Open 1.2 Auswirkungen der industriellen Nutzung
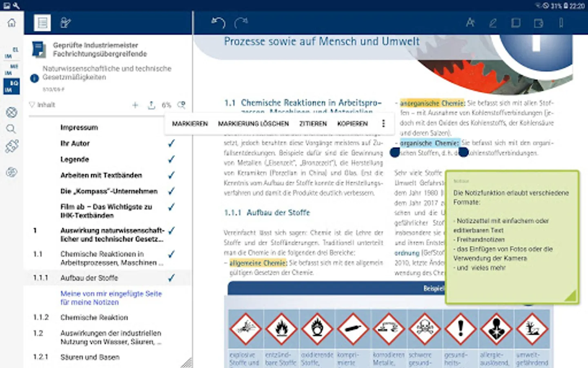588x368 pixels. click(111, 338)
